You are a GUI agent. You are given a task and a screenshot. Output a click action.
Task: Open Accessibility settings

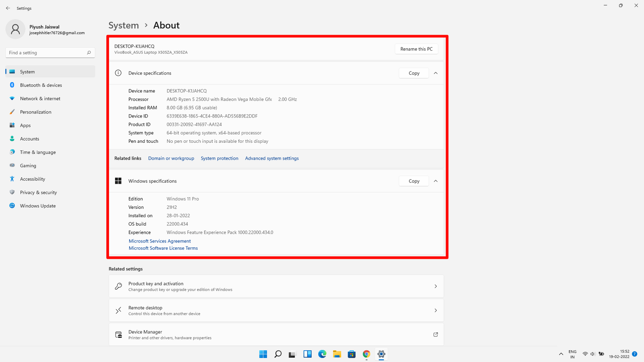pyautogui.click(x=32, y=179)
